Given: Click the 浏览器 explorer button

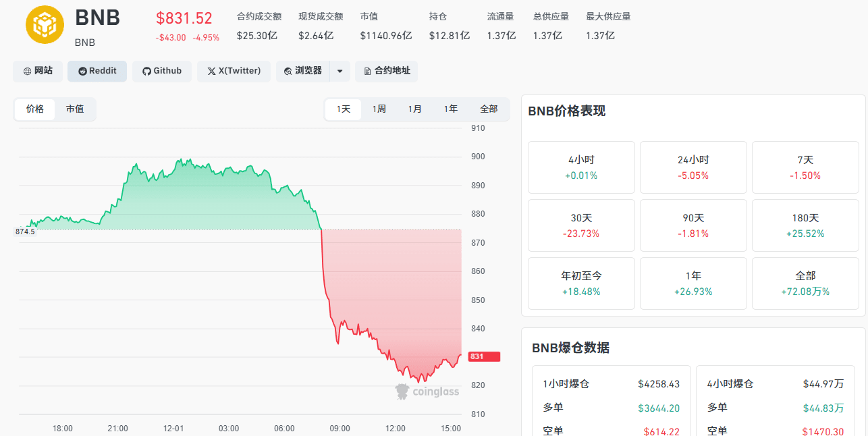Looking at the screenshot, I should tap(303, 71).
